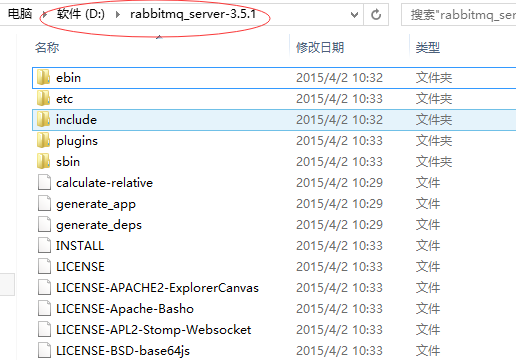Select the include folder icon
516x360 pixels.
(x=44, y=119)
